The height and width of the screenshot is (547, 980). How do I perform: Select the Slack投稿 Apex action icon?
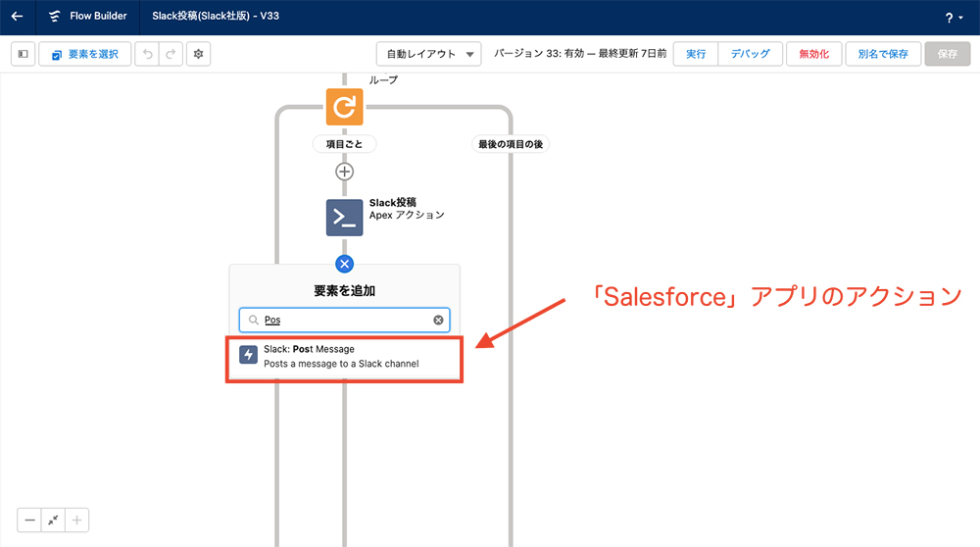pyautogui.click(x=344, y=218)
